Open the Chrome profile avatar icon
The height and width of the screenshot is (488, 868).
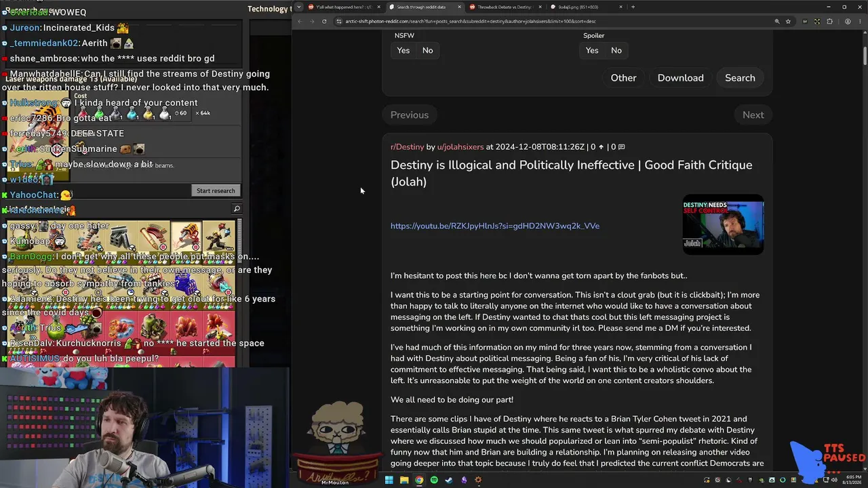click(x=848, y=21)
